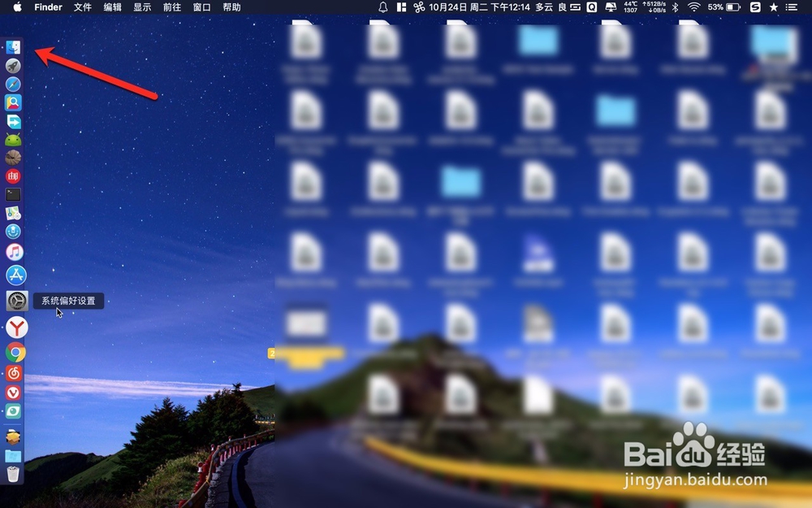Open the 编辑 menu

click(x=112, y=7)
